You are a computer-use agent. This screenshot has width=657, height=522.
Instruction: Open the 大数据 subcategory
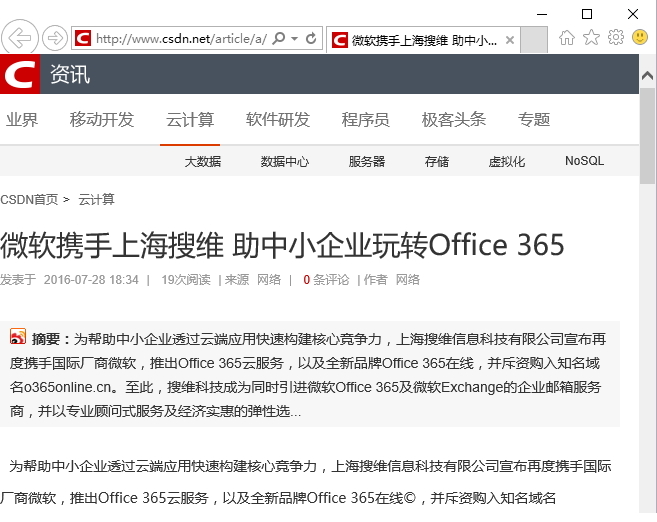203,161
